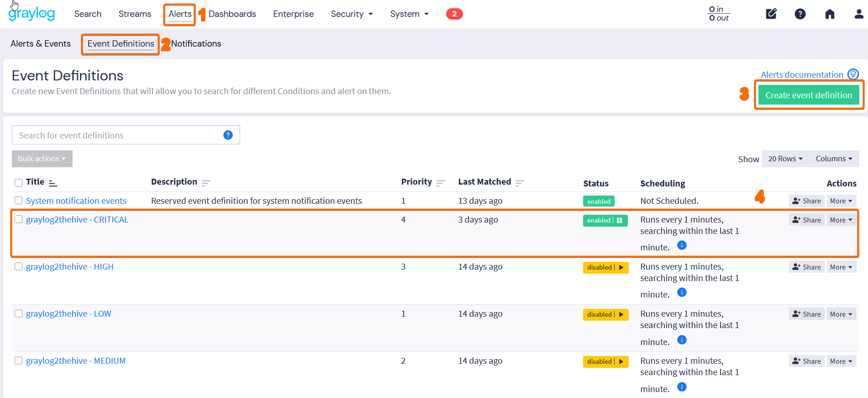Screen dimensions: 868x398
Task: Select all event definitions checkbox
Action: [18, 182]
